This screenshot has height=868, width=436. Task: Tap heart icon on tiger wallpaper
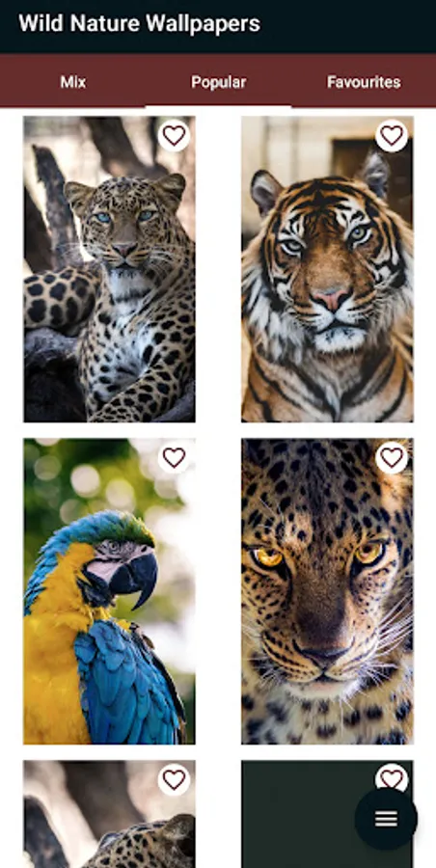click(x=392, y=136)
